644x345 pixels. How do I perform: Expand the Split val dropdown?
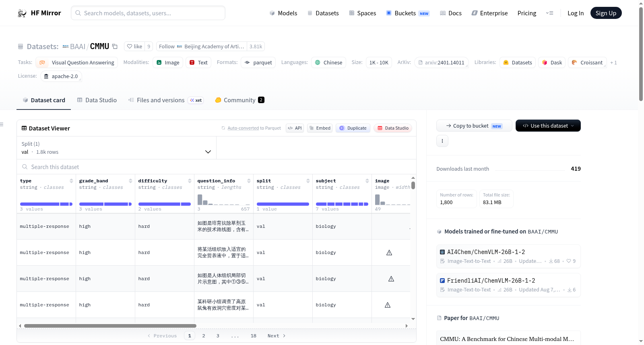tap(116, 148)
